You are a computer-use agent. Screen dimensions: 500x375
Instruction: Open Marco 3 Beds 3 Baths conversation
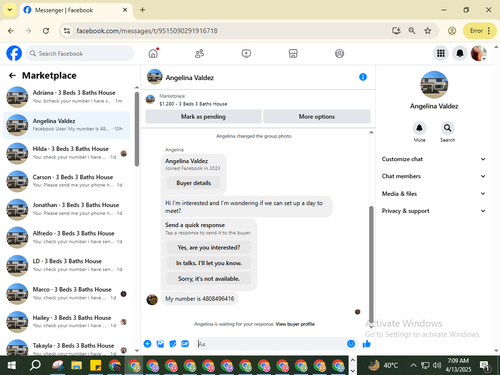67,293
